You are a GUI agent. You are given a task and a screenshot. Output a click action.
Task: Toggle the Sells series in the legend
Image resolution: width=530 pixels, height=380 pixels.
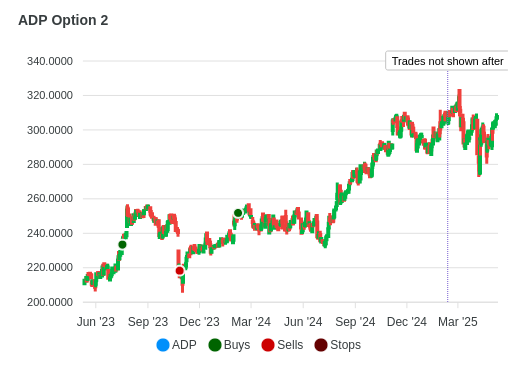point(282,345)
